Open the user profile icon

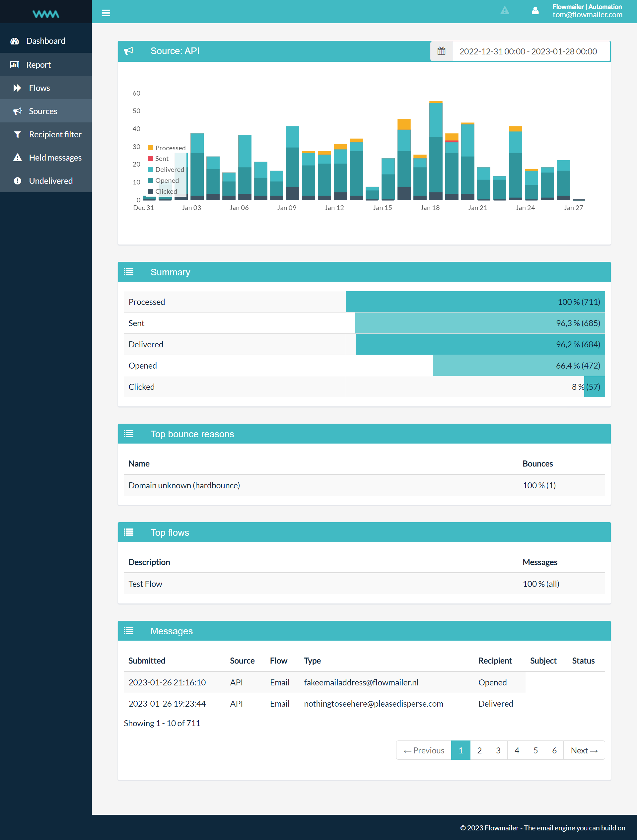[x=535, y=11]
